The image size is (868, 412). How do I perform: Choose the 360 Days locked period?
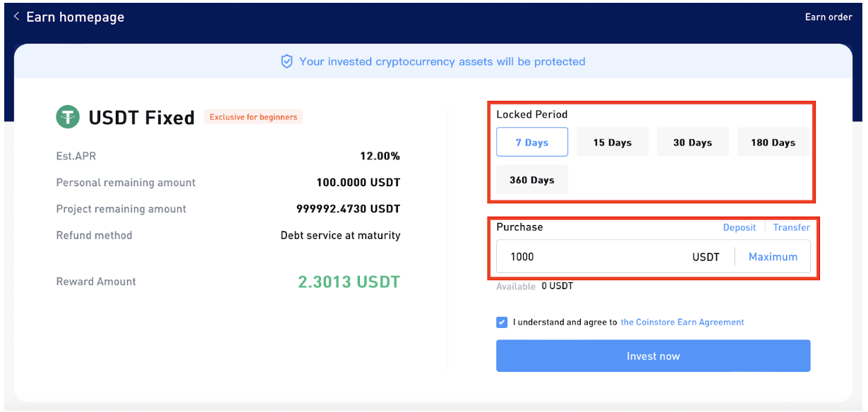(532, 179)
